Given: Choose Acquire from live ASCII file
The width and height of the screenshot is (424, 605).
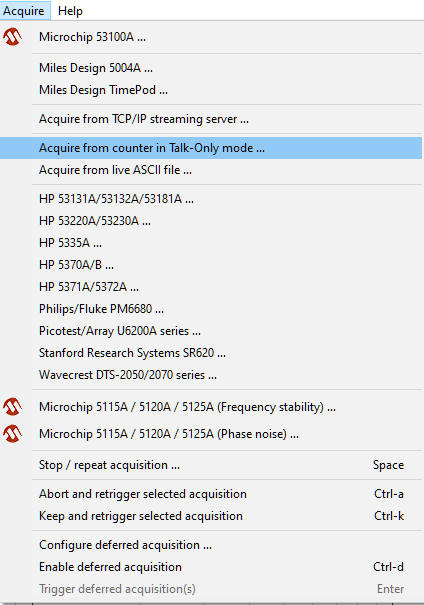Looking at the screenshot, I should pos(211,170).
